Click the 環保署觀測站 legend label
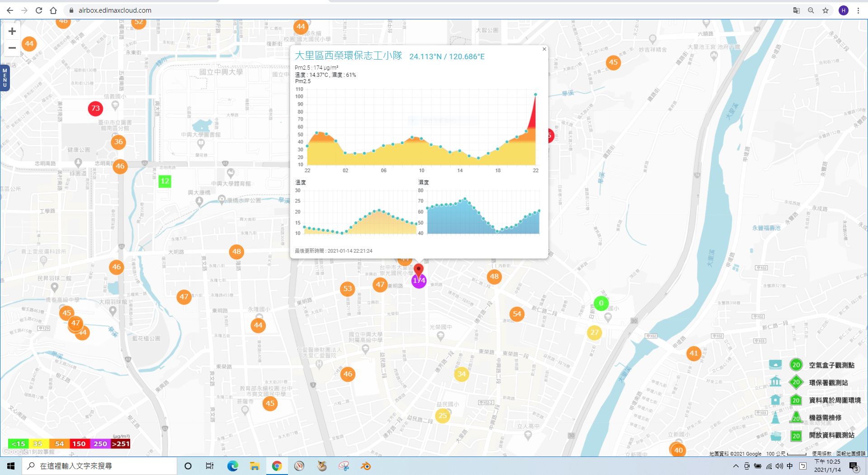The width and height of the screenshot is (868, 475). (x=828, y=383)
